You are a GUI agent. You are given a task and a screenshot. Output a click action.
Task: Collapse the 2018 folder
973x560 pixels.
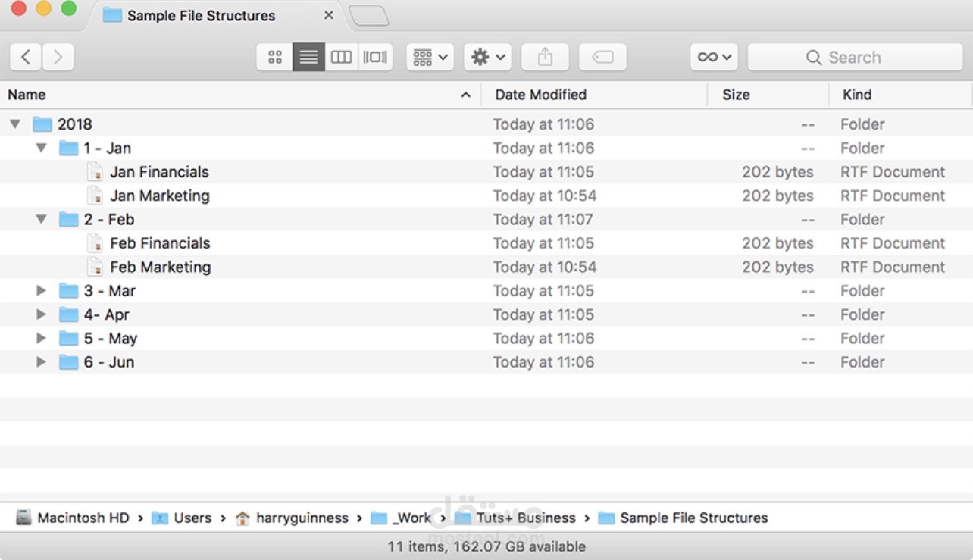tap(15, 124)
